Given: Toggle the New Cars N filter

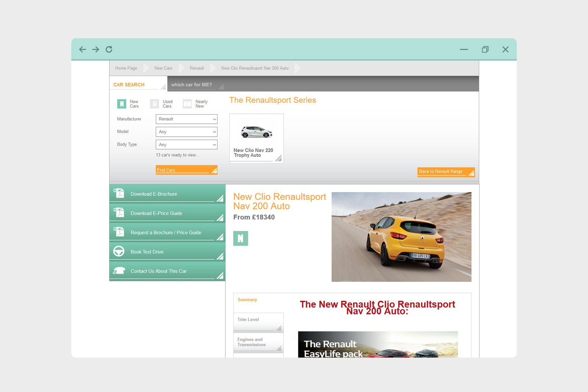Looking at the screenshot, I should pyautogui.click(x=122, y=104).
